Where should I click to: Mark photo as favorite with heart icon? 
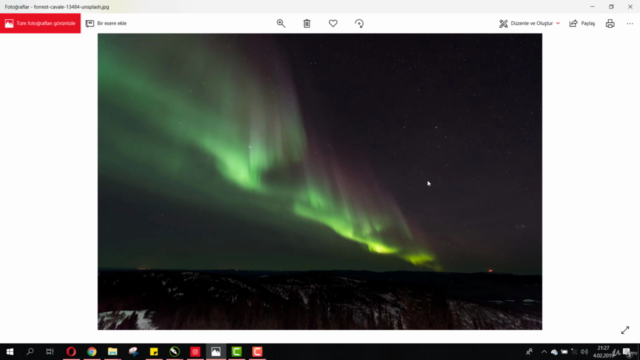333,23
